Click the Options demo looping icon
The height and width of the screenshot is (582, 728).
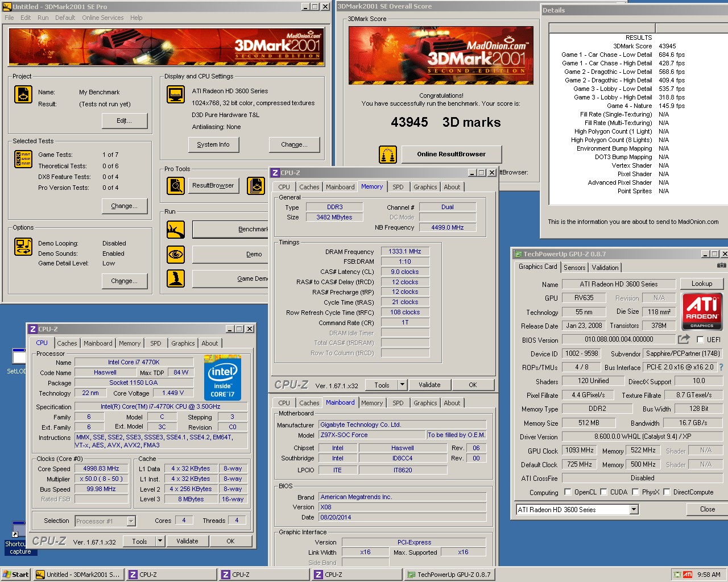pos(23,247)
